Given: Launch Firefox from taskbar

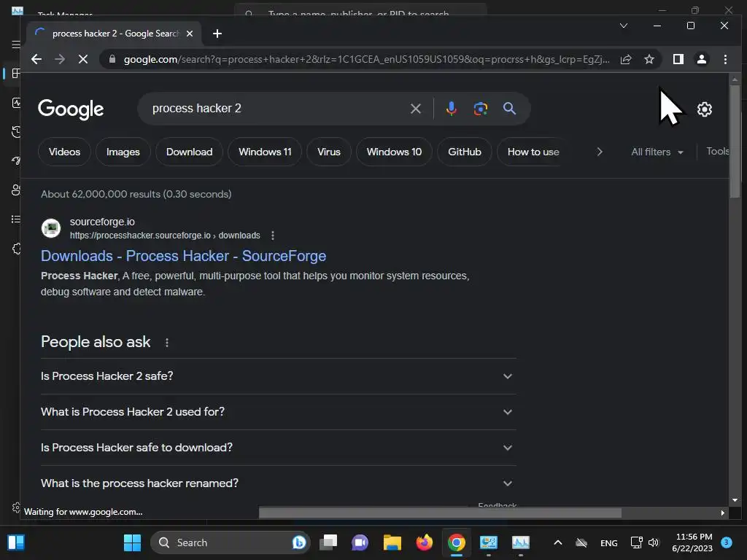Looking at the screenshot, I should point(424,542).
